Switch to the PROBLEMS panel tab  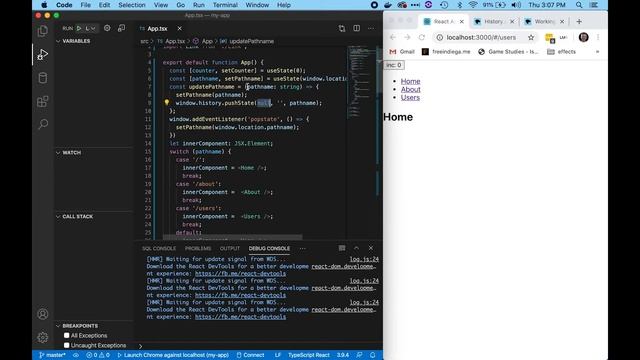tap(198, 248)
